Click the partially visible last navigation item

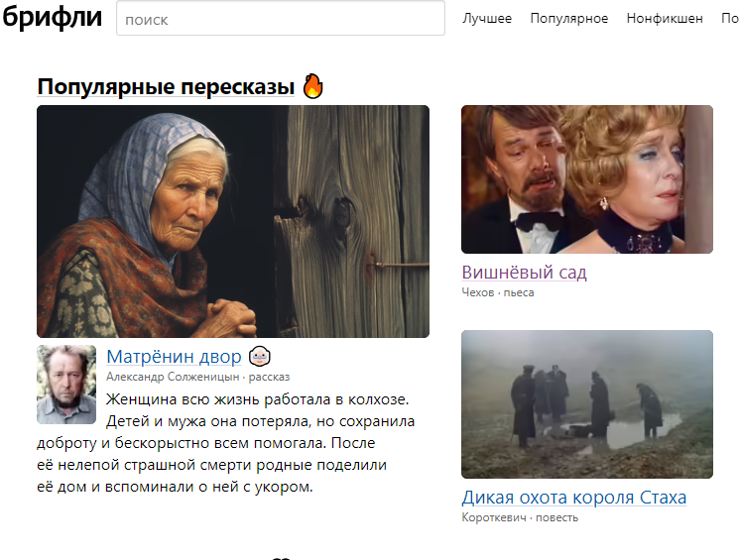point(730,19)
